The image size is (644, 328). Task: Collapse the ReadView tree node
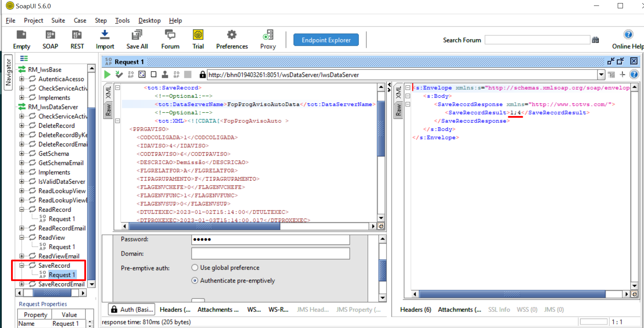pyautogui.click(x=22, y=237)
